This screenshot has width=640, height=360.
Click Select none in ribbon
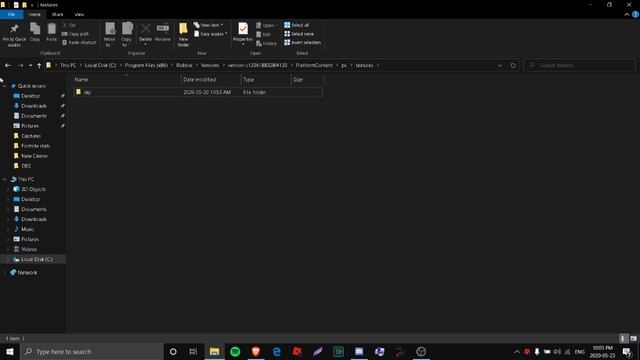point(299,34)
